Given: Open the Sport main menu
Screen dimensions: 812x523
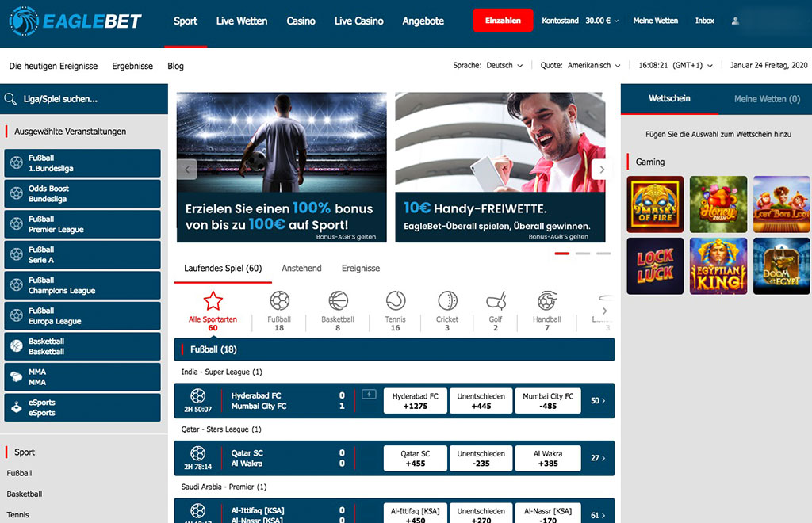Looking at the screenshot, I should click(186, 21).
